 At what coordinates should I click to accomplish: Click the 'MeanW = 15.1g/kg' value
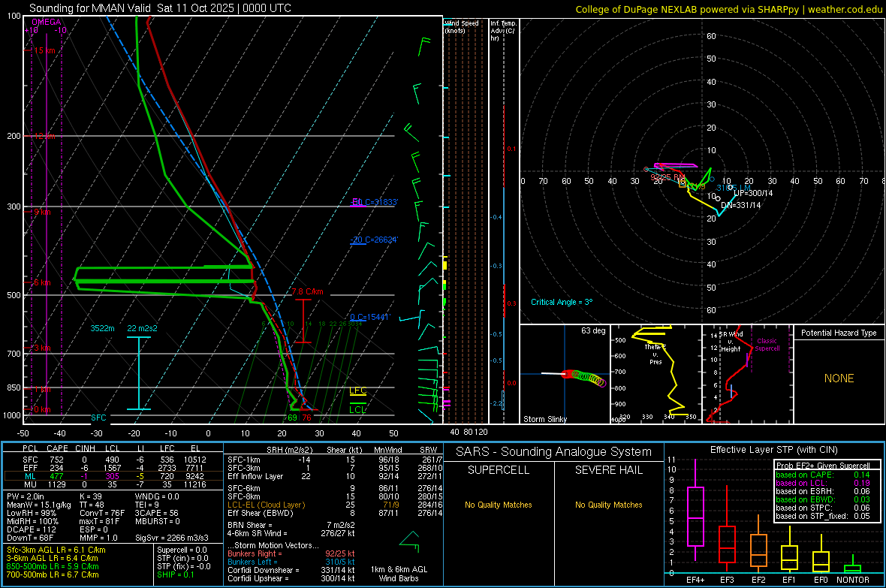coord(39,505)
